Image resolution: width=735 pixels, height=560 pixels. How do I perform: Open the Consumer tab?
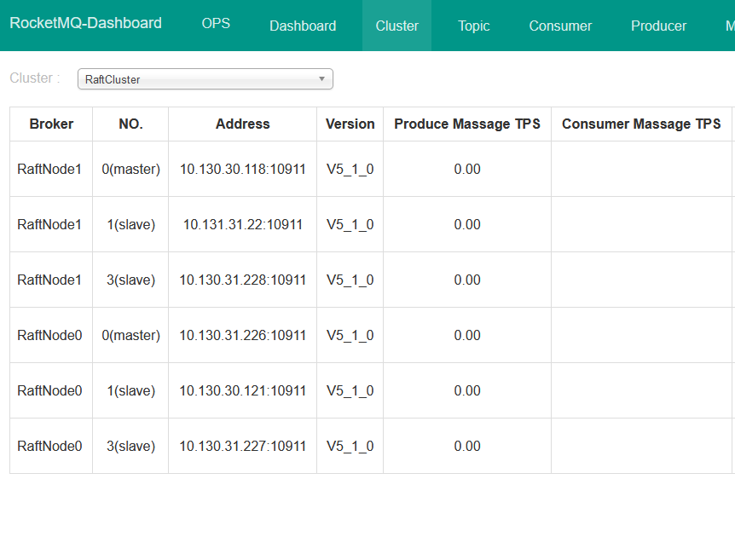[x=560, y=26]
